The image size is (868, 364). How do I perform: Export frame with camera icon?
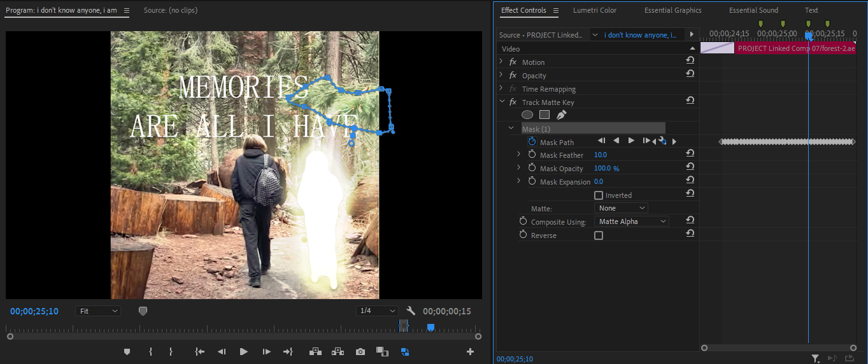[360, 351]
